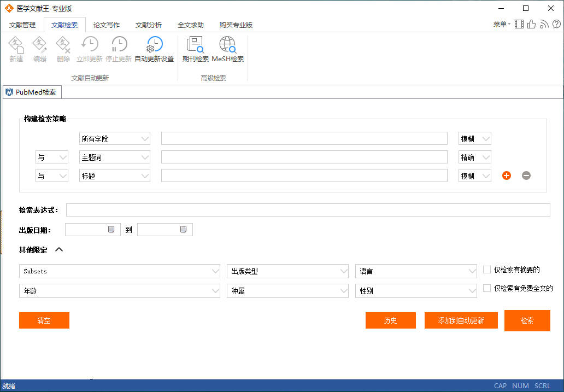Open the MeSH检索 search tool
564x392 pixels.
227,49
